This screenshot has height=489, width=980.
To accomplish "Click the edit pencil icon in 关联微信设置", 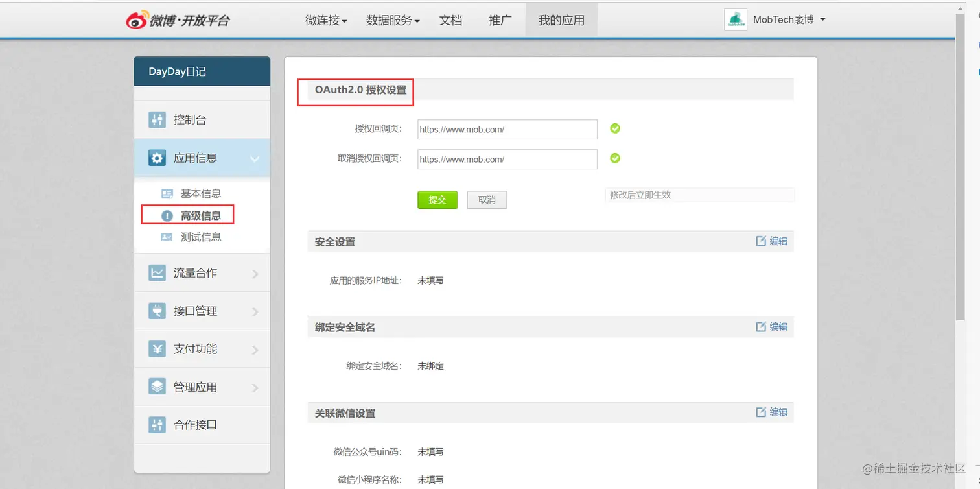I will (761, 412).
